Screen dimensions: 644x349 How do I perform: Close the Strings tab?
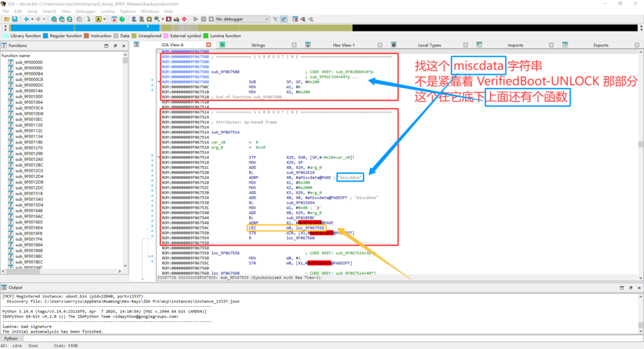click(x=294, y=45)
